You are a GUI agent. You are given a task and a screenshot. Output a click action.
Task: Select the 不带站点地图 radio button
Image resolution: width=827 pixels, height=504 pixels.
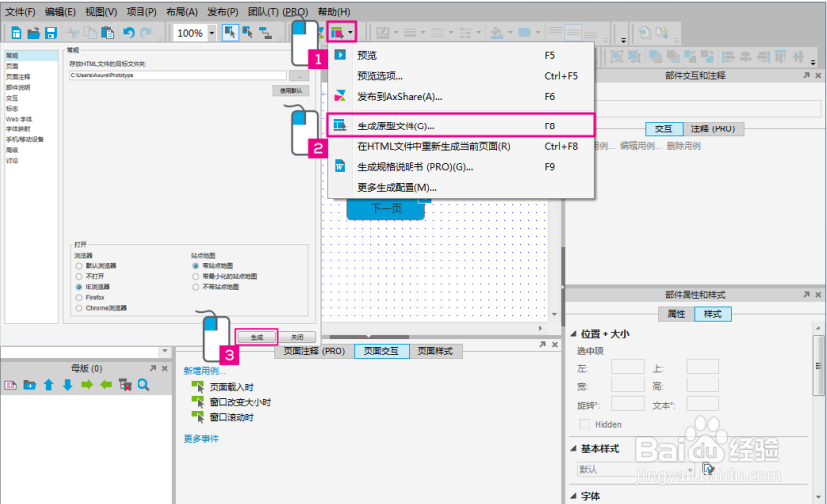tap(195, 287)
